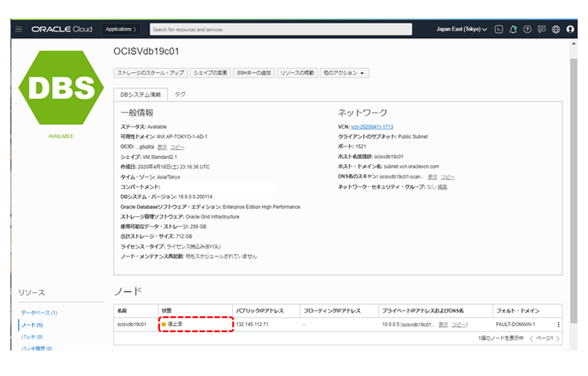This screenshot has width=588, height=376.
Task: Open the Japan East (Tokyo) region selector
Action: click(462, 29)
